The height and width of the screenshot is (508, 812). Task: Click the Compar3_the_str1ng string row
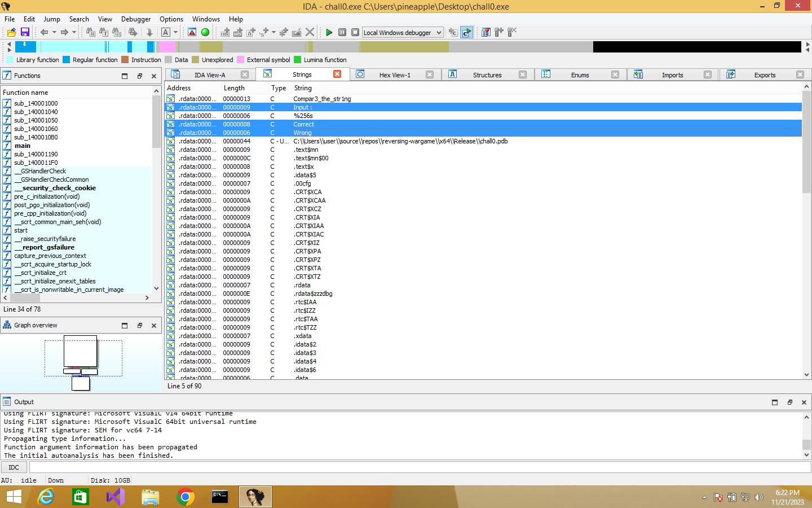point(483,99)
